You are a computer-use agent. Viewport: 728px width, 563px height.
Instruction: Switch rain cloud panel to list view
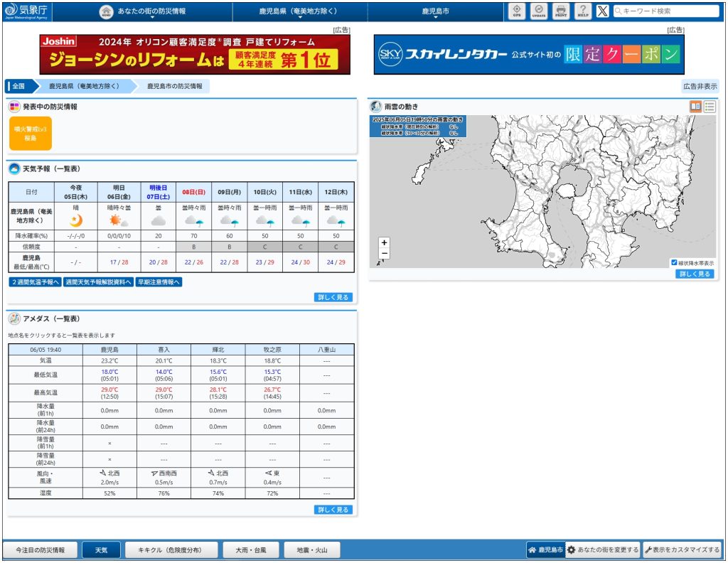[710, 107]
